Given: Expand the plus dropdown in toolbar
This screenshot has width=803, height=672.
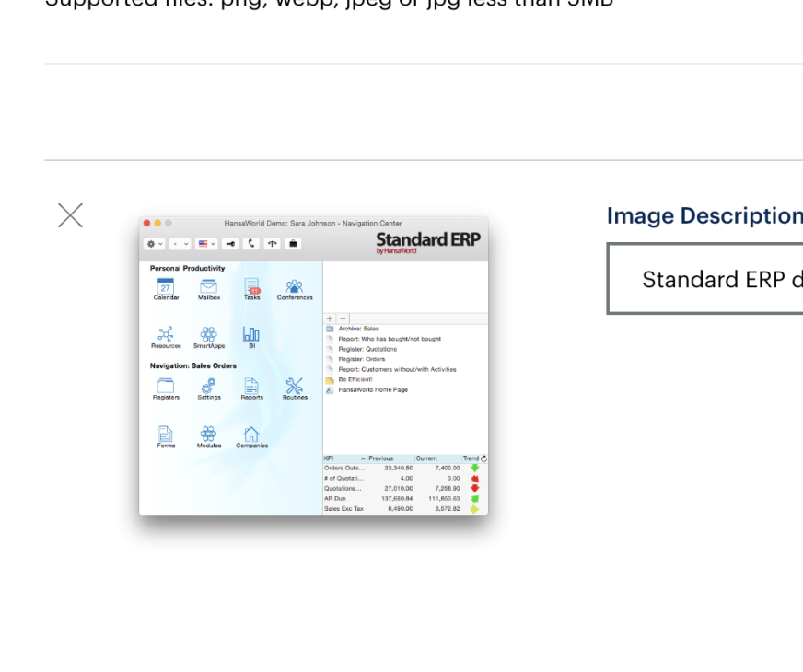Looking at the screenshot, I should click(180, 244).
